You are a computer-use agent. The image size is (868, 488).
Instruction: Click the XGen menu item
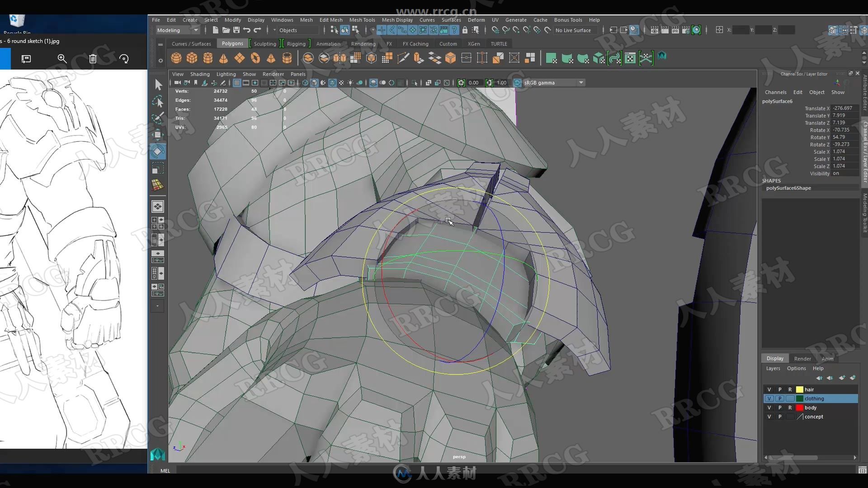click(x=473, y=43)
